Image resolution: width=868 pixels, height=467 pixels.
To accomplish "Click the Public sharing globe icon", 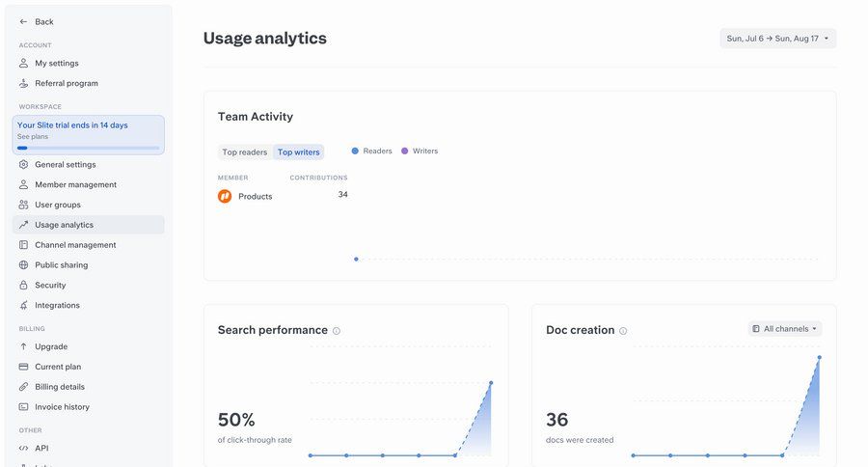I will coord(23,264).
